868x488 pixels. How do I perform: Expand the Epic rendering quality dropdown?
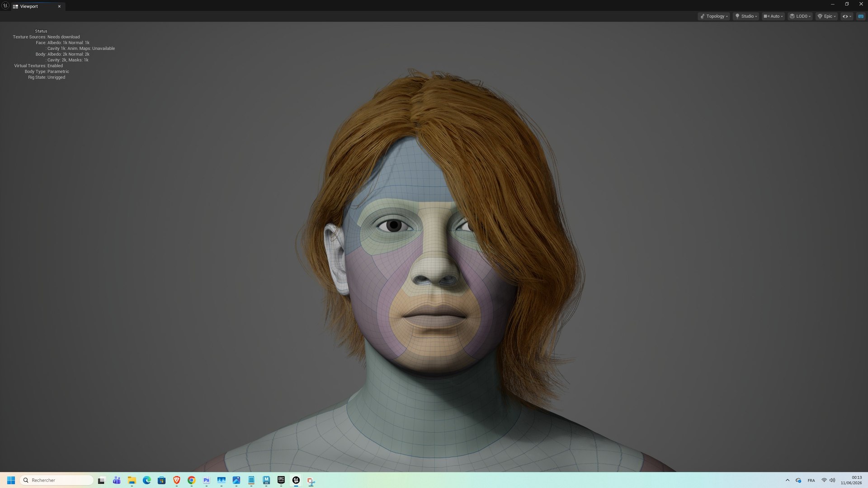click(x=826, y=16)
